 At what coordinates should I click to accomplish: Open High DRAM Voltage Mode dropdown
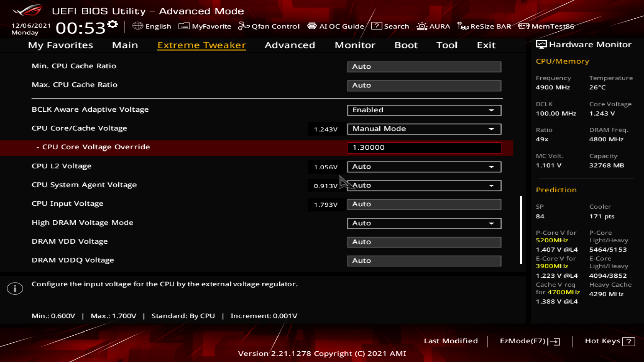point(424,223)
